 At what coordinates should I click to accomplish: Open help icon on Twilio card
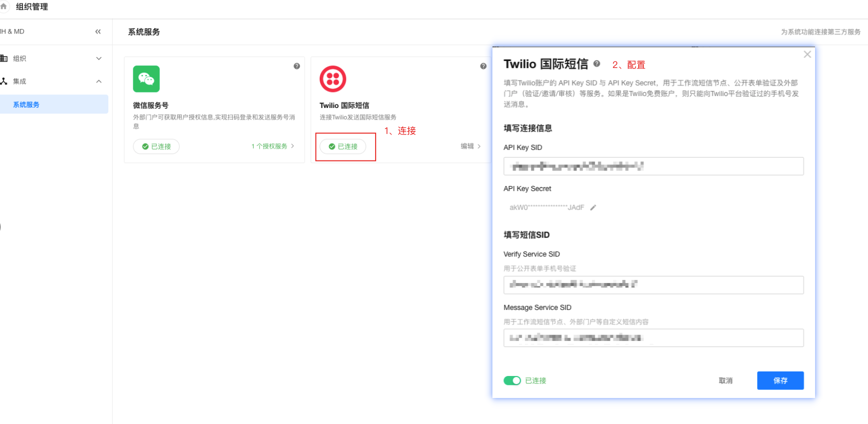click(x=483, y=66)
